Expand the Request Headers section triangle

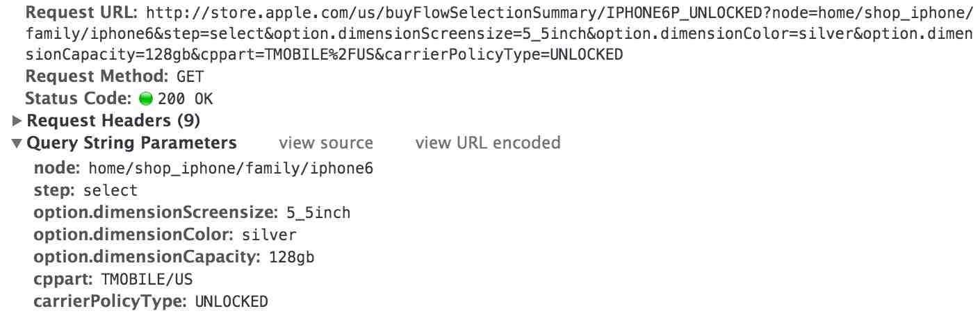coord(17,121)
